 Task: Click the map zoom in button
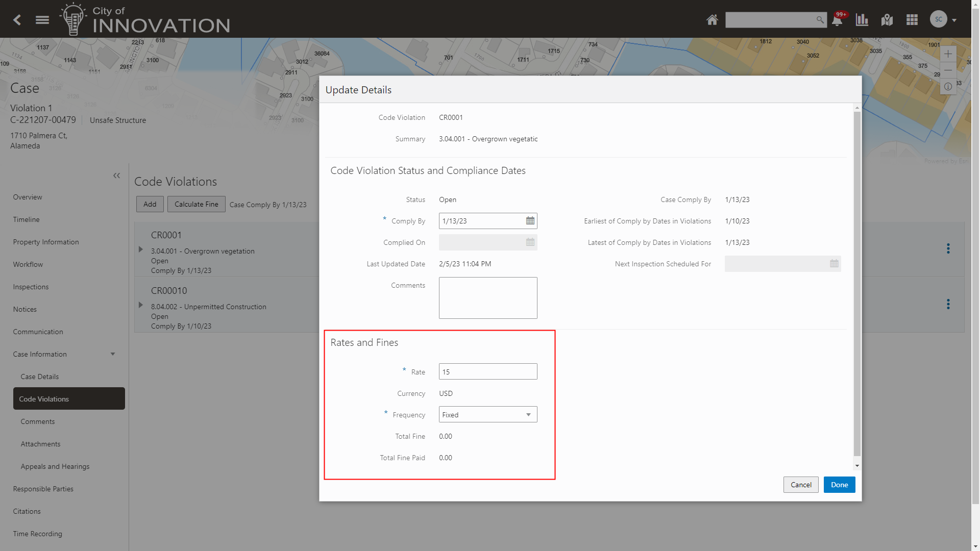click(x=948, y=54)
